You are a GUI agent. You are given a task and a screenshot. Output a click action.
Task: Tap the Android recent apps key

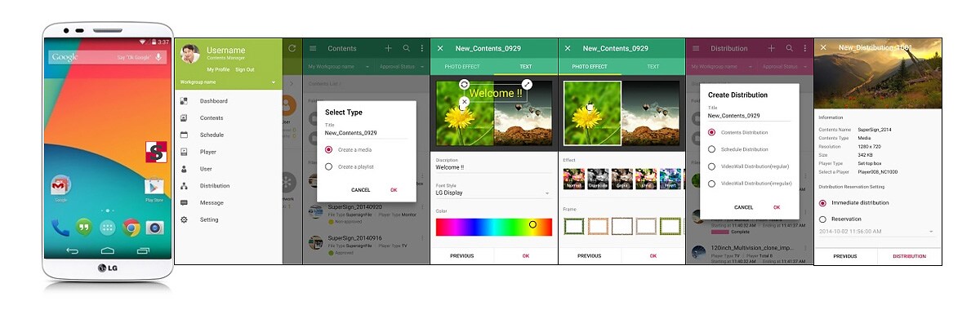pos(143,250)
